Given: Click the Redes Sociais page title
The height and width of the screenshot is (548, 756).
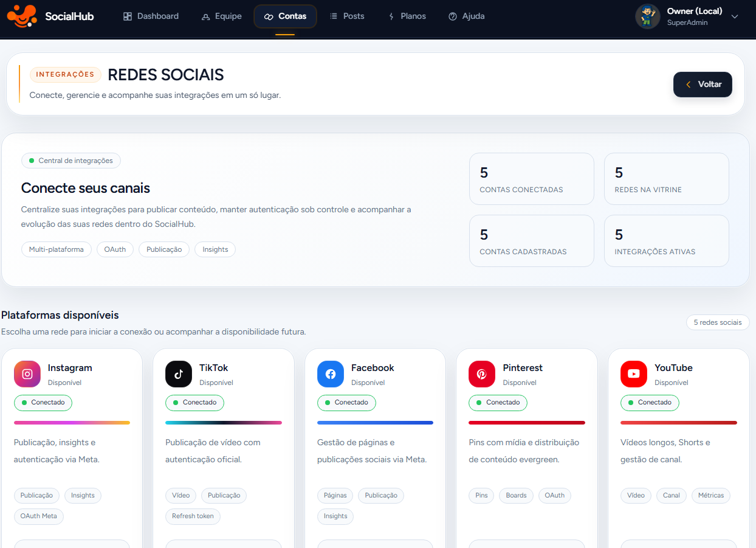Looking at the screenshot, I should point(166,75).
